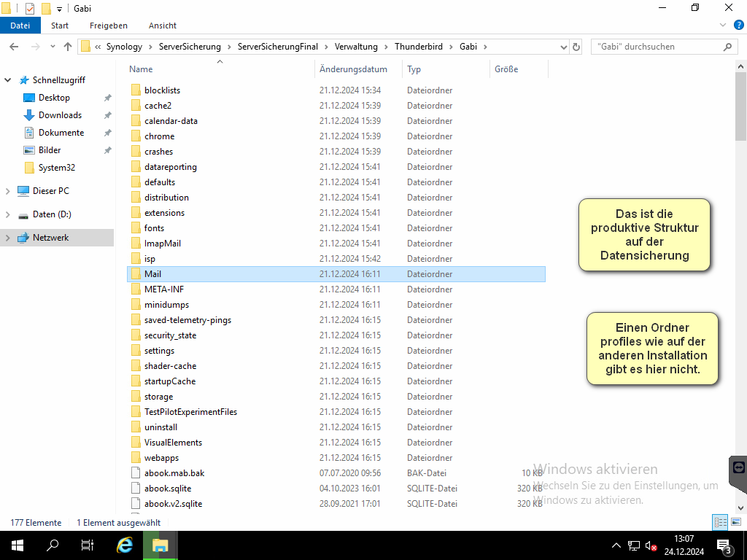This screenshot has width=747, height=560.
Task: Navigate to Verwaltung in breadcrumb
Action: [356, 47]
